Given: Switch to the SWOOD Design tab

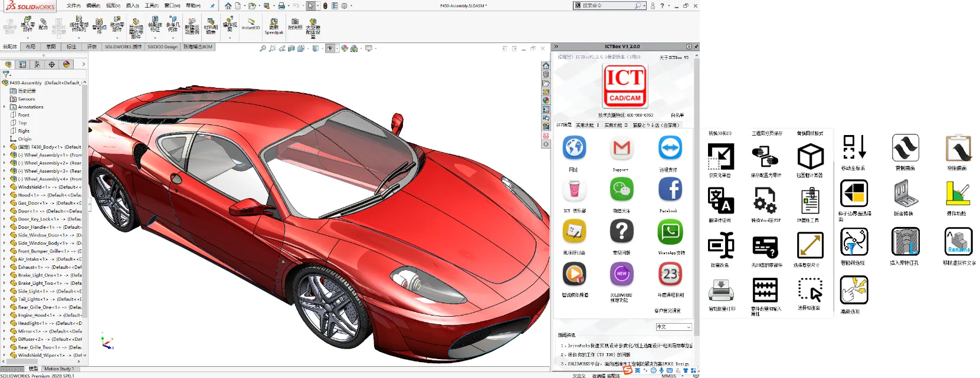Looking at the screenshot, I should click(162, 47).
